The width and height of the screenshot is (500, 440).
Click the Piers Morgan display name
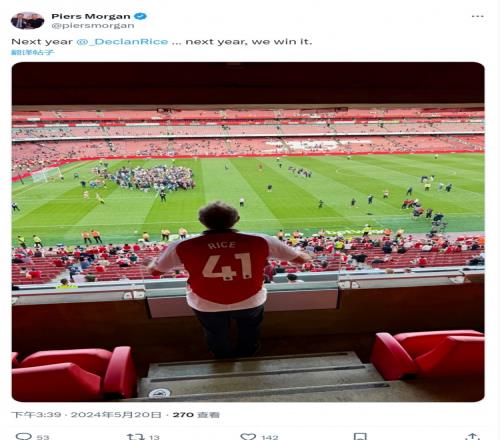[91, 16]
